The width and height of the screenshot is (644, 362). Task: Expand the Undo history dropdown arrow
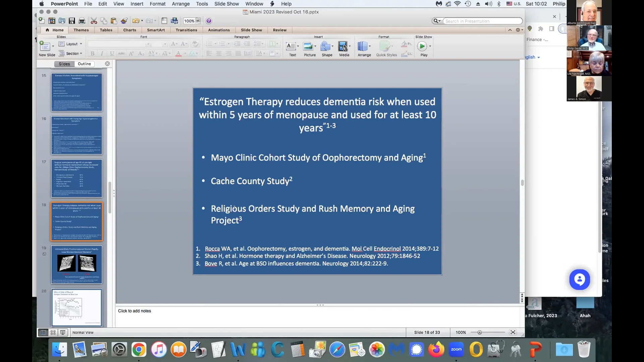142,21
